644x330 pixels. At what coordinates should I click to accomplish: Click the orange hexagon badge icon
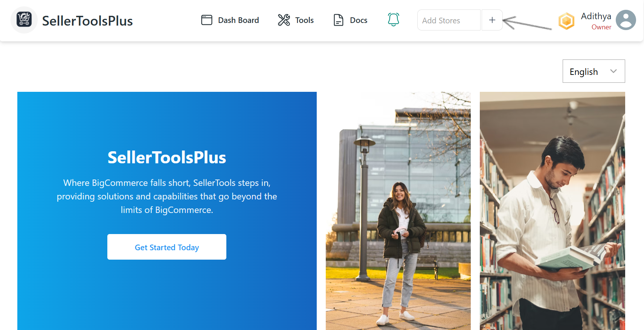click(x=566, y=21)
